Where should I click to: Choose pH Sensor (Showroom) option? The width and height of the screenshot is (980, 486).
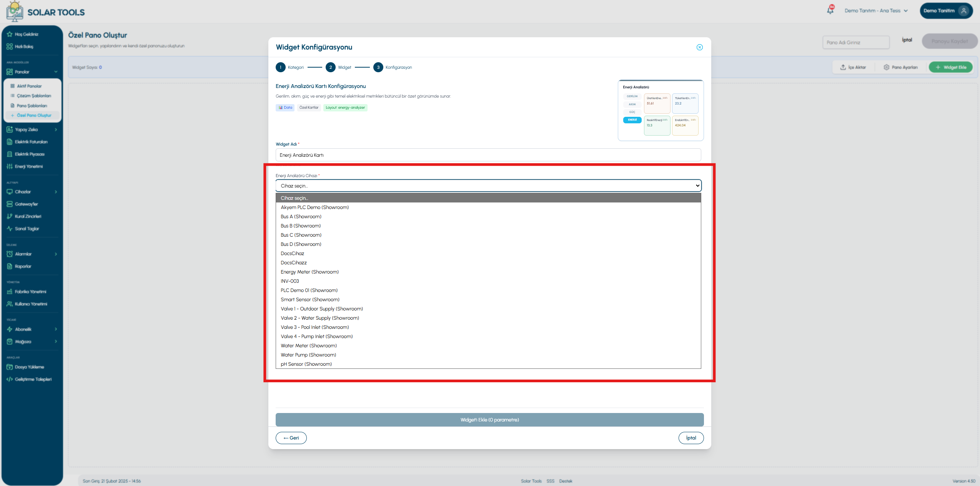click(x=488, y=364)
